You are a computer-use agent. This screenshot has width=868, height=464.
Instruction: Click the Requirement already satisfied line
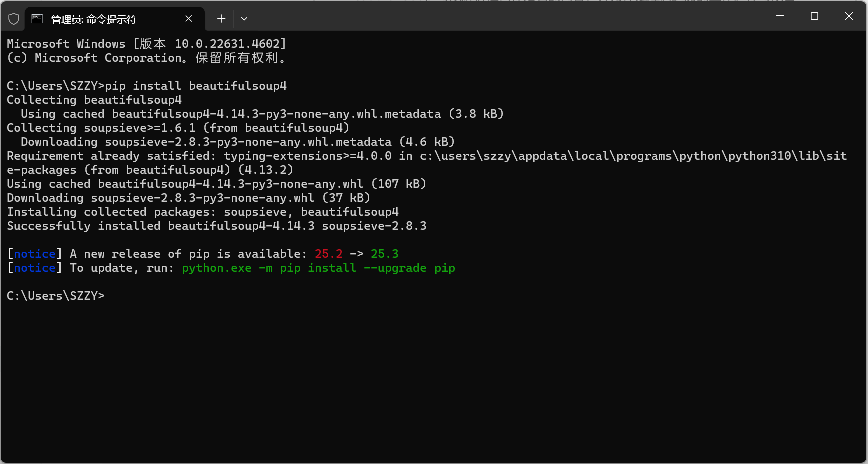[x=427, y=163]
